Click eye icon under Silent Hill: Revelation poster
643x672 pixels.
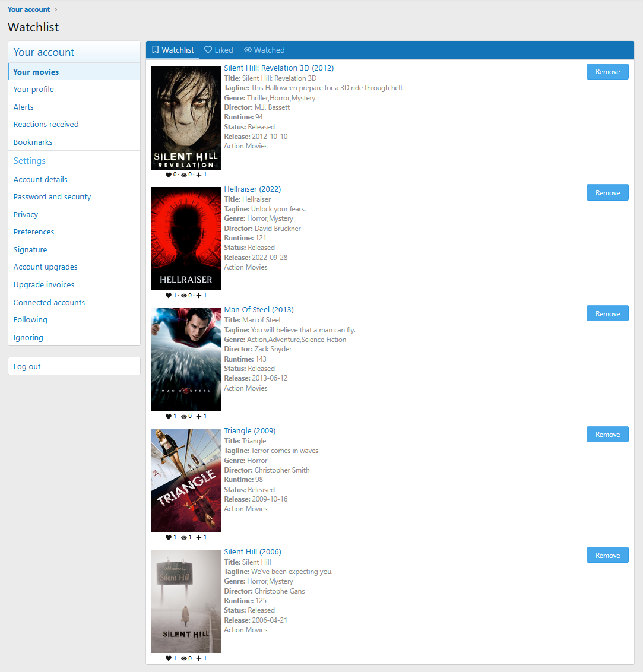pyautogui.click(x=184, y=175)
